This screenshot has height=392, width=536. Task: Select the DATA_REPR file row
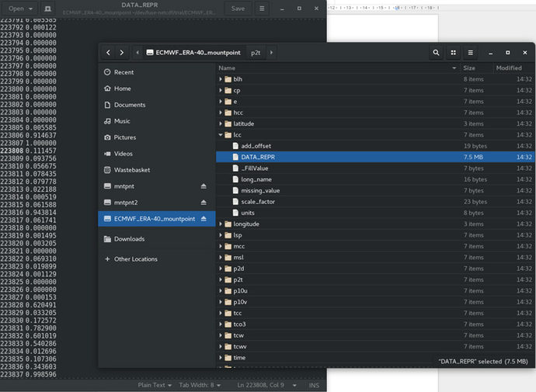[375, 157]
